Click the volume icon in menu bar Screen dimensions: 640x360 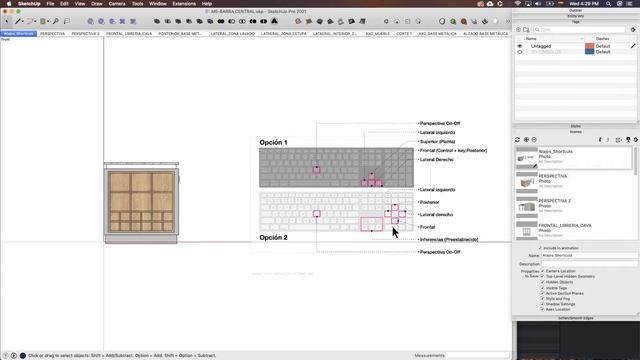(538, 4)
